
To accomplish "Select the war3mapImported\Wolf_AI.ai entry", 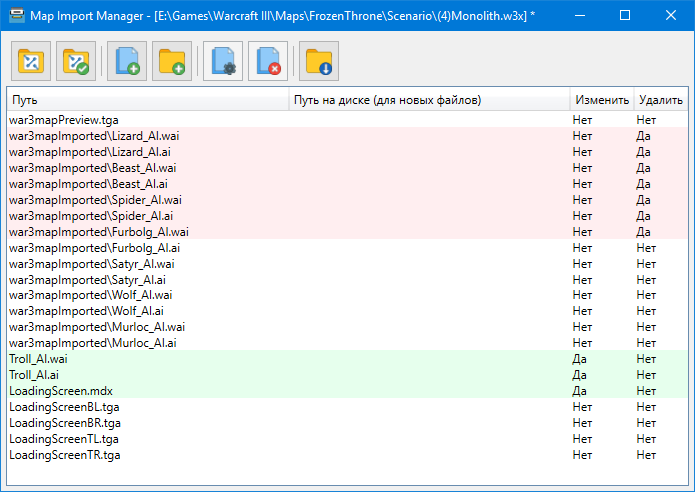I will (348, 311).
